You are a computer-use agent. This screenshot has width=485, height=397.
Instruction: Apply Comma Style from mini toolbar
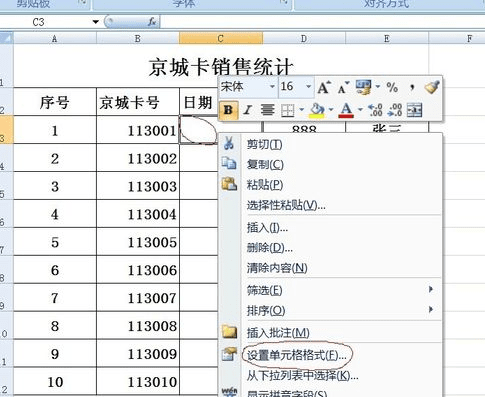tap(412, 88)
